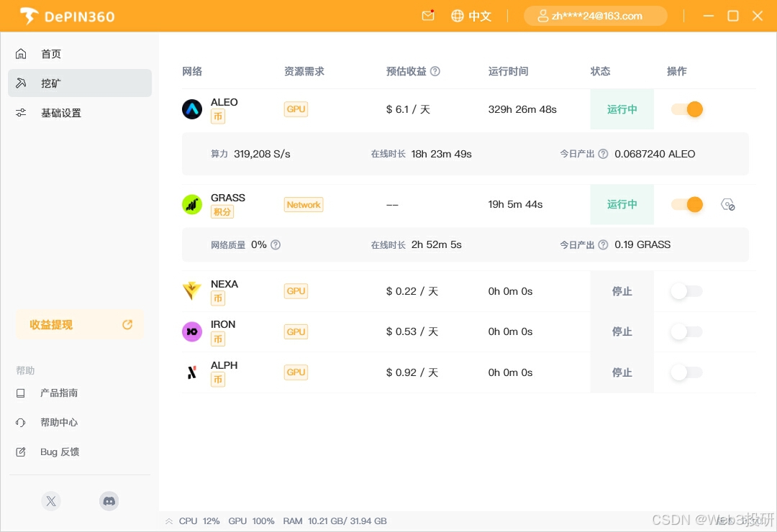
Task: Select 挖矿 in sidebar
Action: [x=80, y=83]
